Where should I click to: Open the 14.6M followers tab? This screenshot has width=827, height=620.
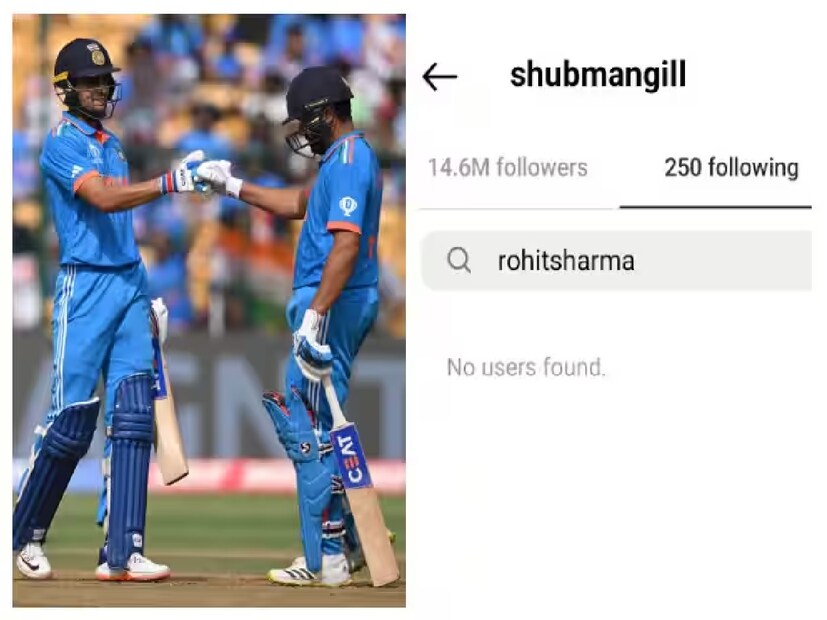(507, 168)
